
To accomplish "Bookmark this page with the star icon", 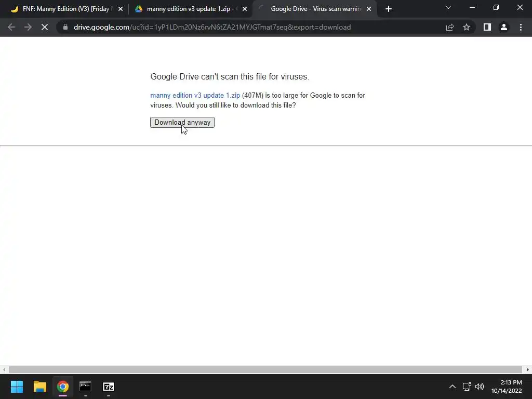I will (467, 27).
